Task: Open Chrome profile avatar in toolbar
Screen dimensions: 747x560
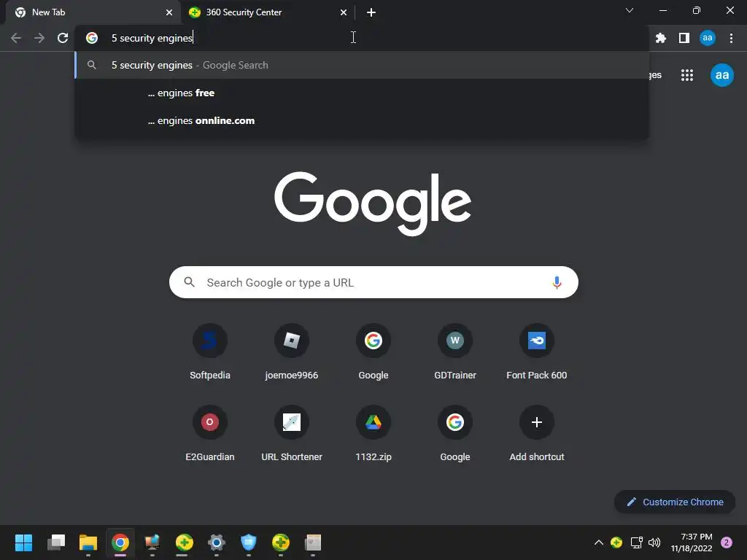Action: point(708,38)
